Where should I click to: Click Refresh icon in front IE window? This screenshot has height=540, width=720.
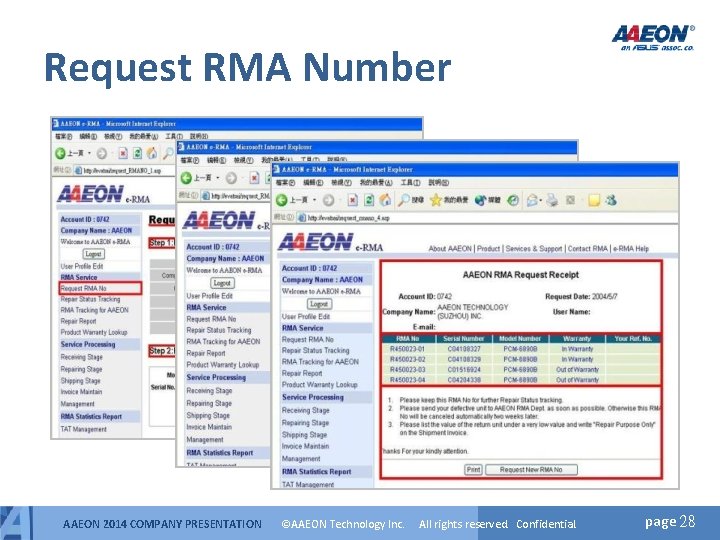(369, 200)
